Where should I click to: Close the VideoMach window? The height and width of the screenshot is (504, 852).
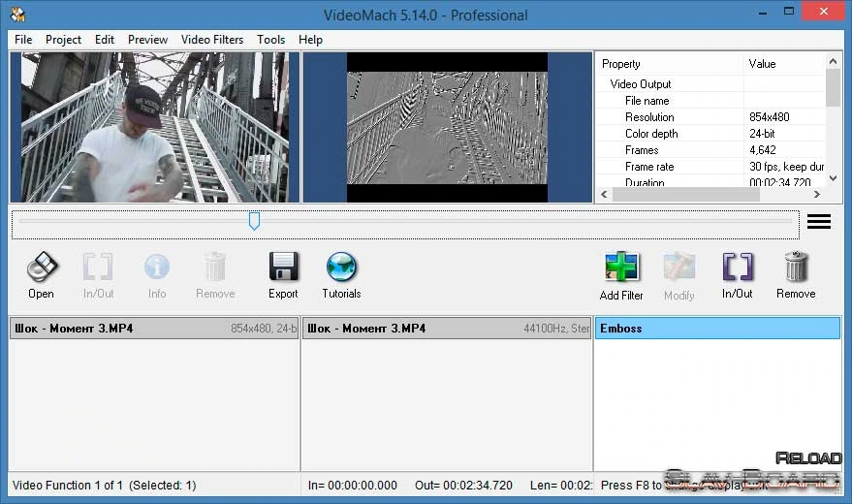(824, 12)
